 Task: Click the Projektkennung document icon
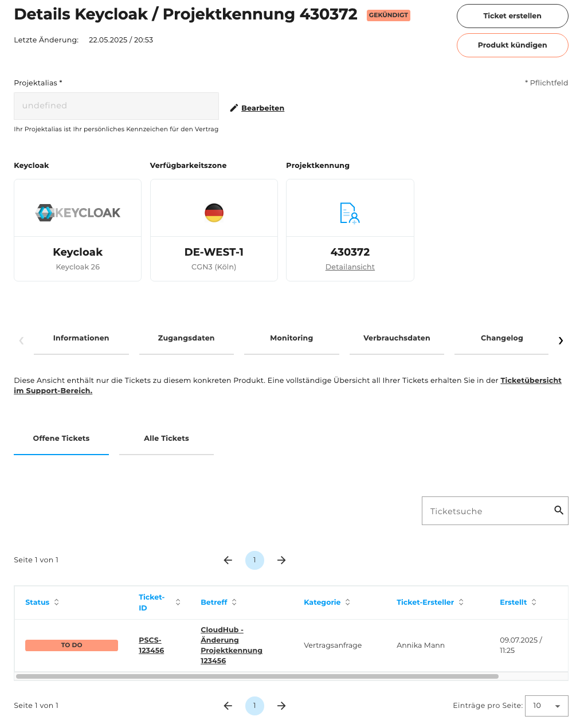click(x=350, y=213)
